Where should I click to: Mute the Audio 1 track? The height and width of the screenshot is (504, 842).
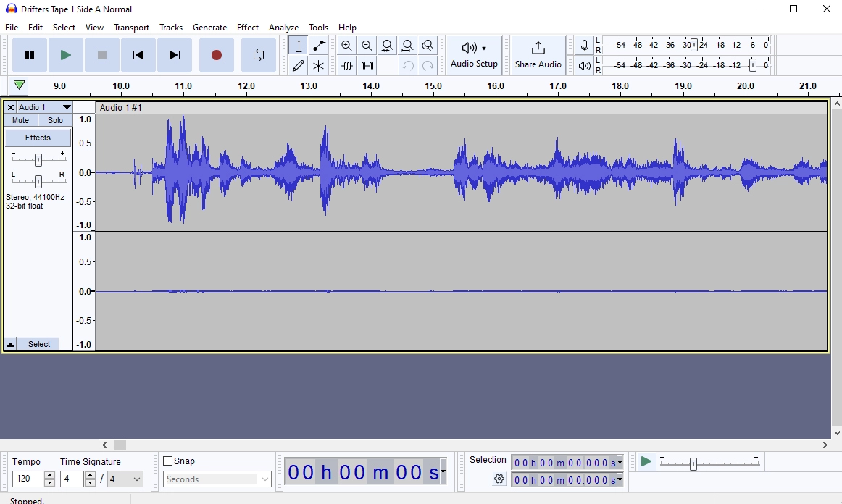21,120
